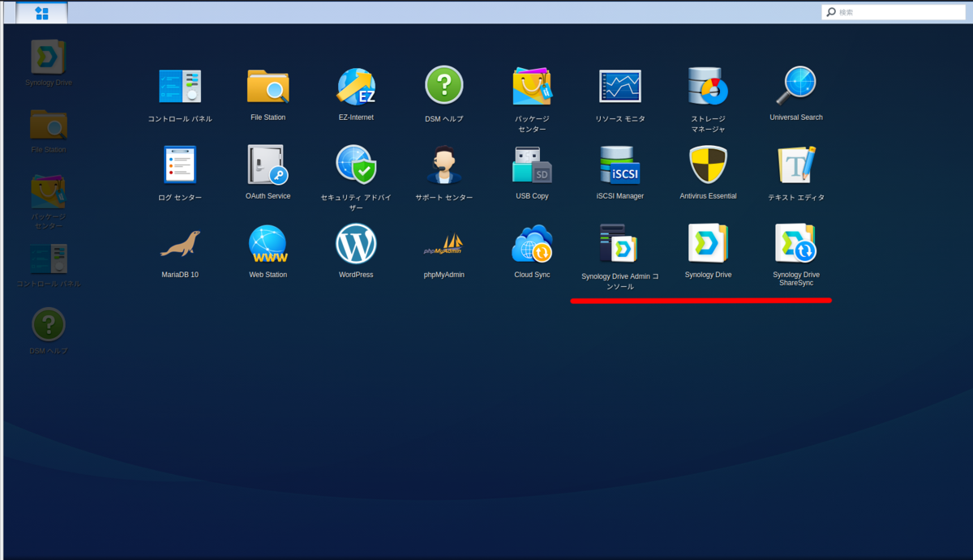Launch Antivirus Essential app icon

[708, 165]
